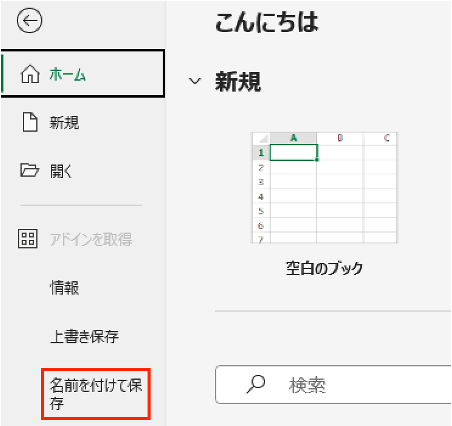Click cell A1 in the workbook preview

tap(293, 153)
